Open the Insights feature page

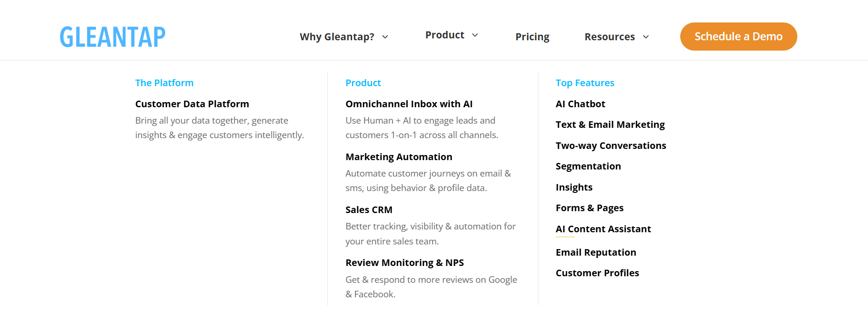tap(574, 187)
